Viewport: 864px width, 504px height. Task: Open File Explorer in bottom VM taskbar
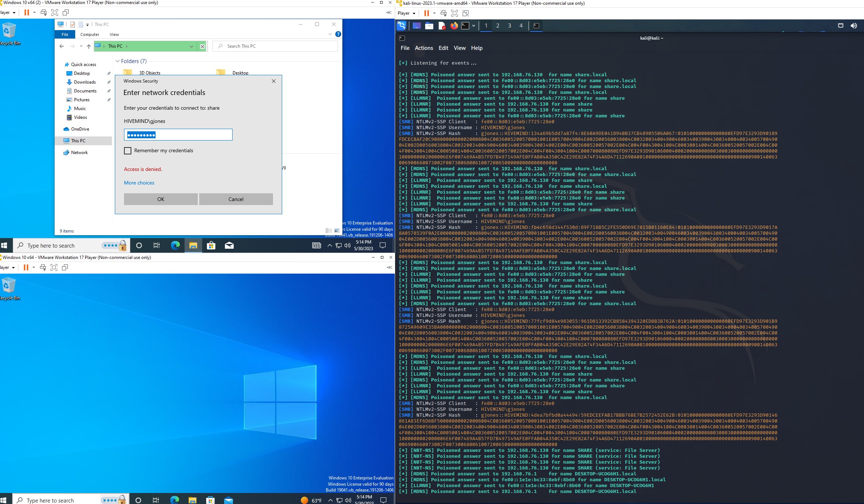pyautogui.click(x=192, y=500)
